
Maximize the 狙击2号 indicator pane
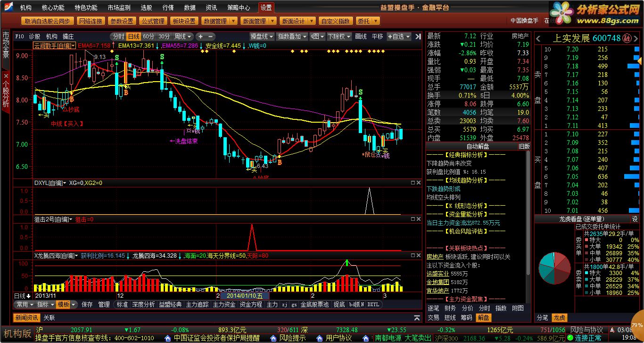click(x=413, y=219)
